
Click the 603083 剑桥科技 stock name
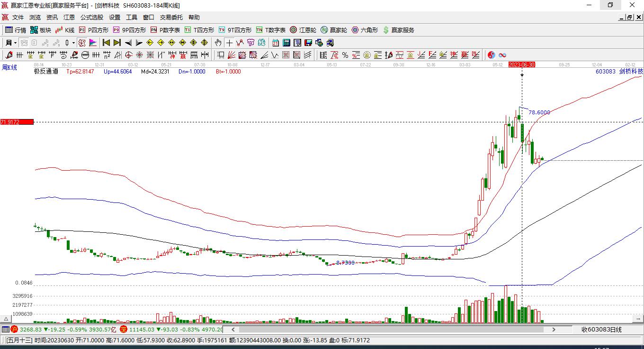[x=619, y=72]
